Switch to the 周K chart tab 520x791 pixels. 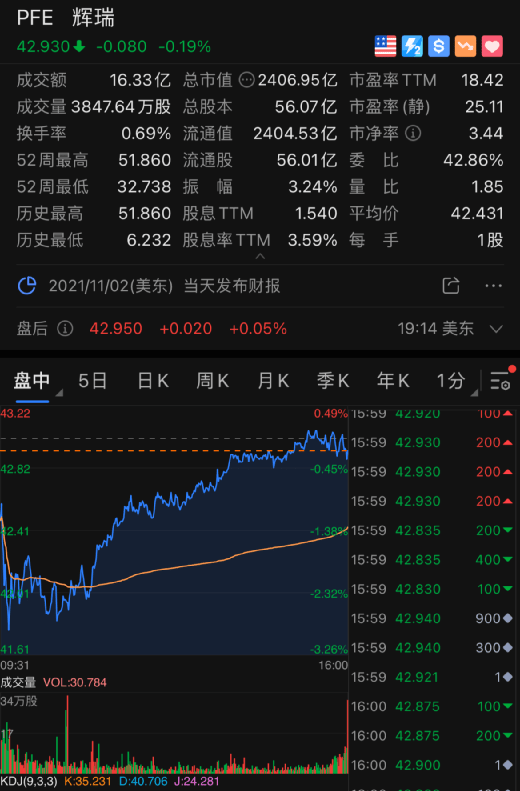(212, 380)
